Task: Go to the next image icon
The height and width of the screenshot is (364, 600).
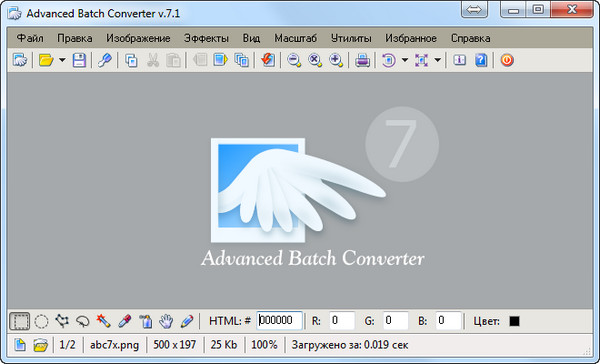Action: 220,60
